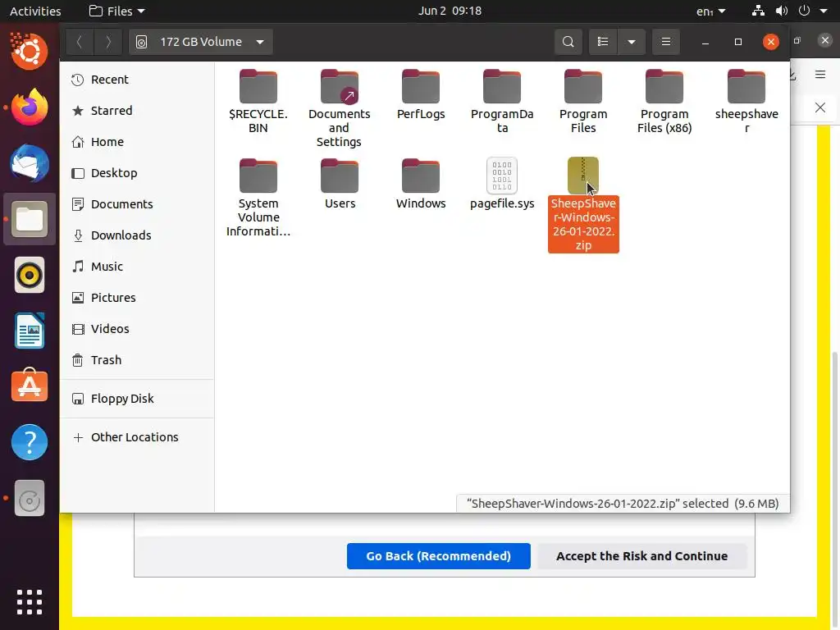Open view options dropdown arrow
This screenshot has height=630, width=840.
pyautogui.click(x=632, y=42)
